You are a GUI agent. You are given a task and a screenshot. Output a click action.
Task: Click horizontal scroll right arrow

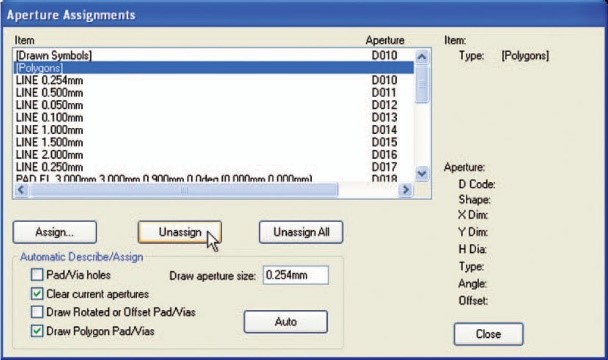pyautogui.click(x=406, y=190)
